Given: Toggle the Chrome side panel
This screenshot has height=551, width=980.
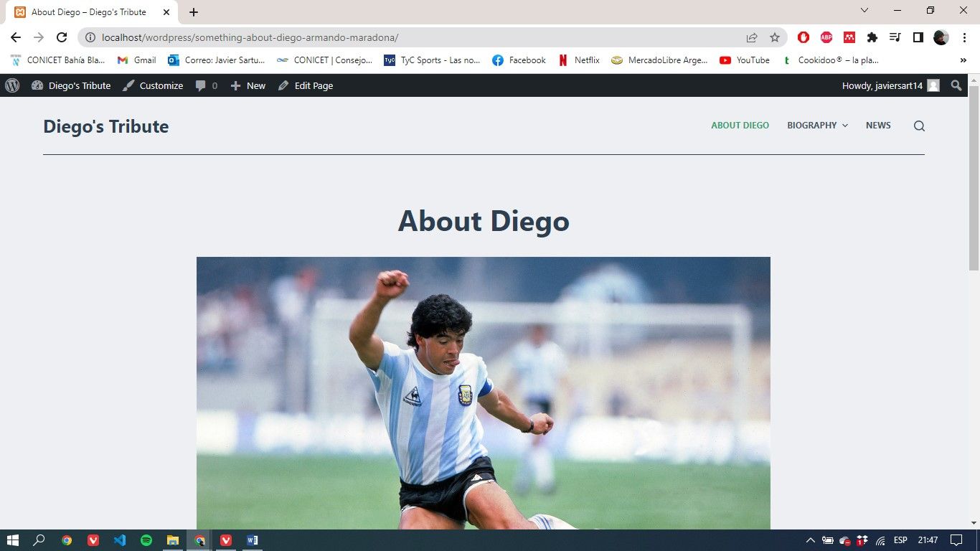Looking at the screenshot, I should (918, 37).
